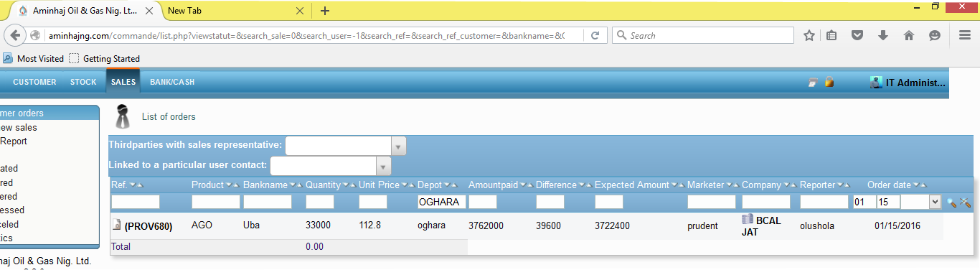980x270 pixels.
Task: Open the BANK/CASH menu
Action: pyautogui.click(x=172, y=82)
